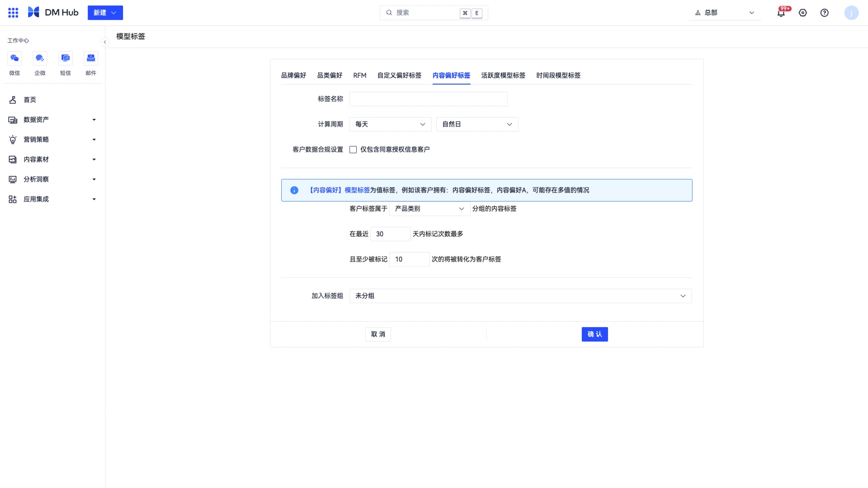868x488 pixels.
Task: Switch to the 自定义偏好标签 tab
Action: [400, 75]
